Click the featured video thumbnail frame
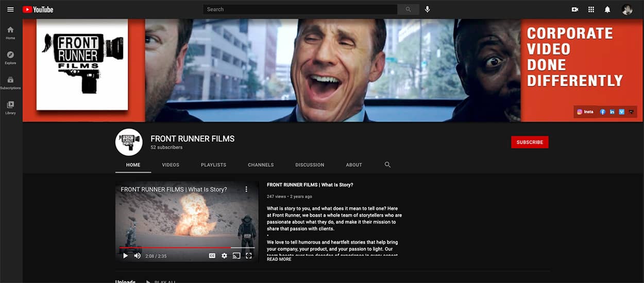Viewport: 644px width, 283px height. pyautogui.click(x=187, y=221)
